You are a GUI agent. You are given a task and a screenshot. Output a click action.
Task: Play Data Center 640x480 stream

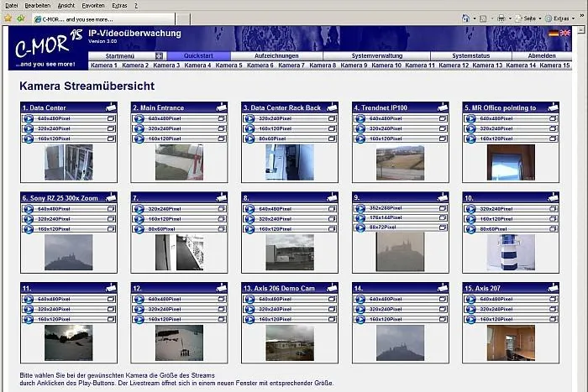pyautogui.click(x=29, y=119)
